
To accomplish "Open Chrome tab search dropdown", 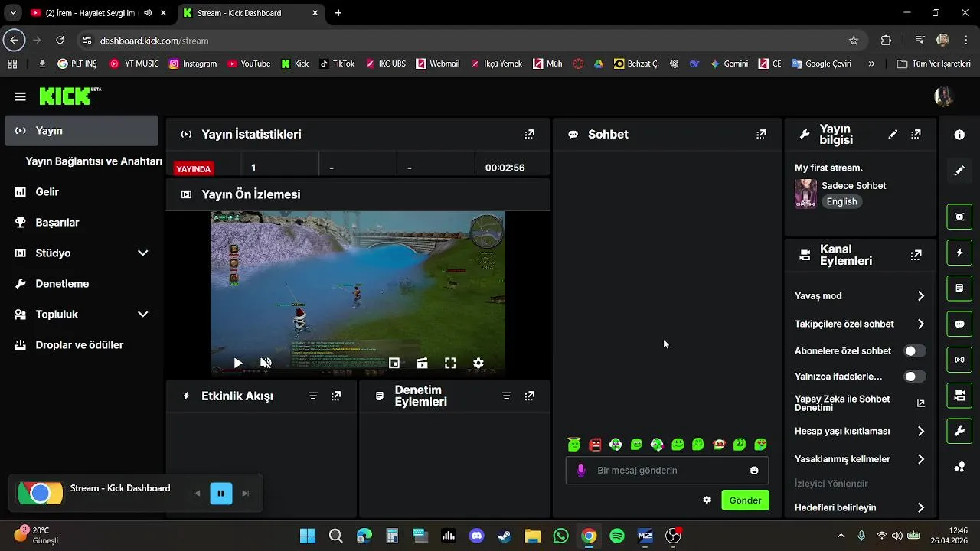I will coord(13,13).
